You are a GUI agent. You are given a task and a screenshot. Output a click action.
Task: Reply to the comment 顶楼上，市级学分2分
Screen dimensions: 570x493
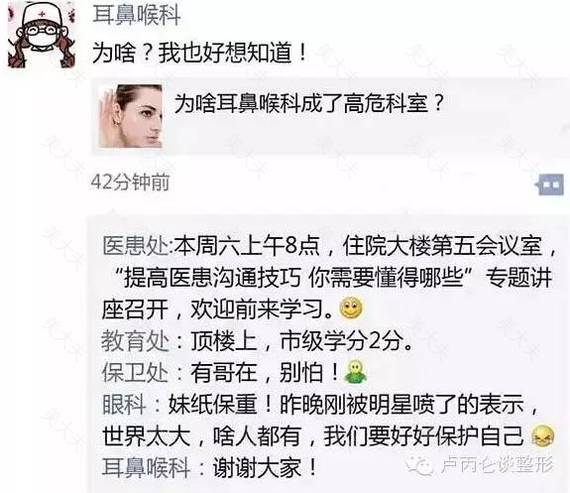pyautogui.click(x=302, y=341)
